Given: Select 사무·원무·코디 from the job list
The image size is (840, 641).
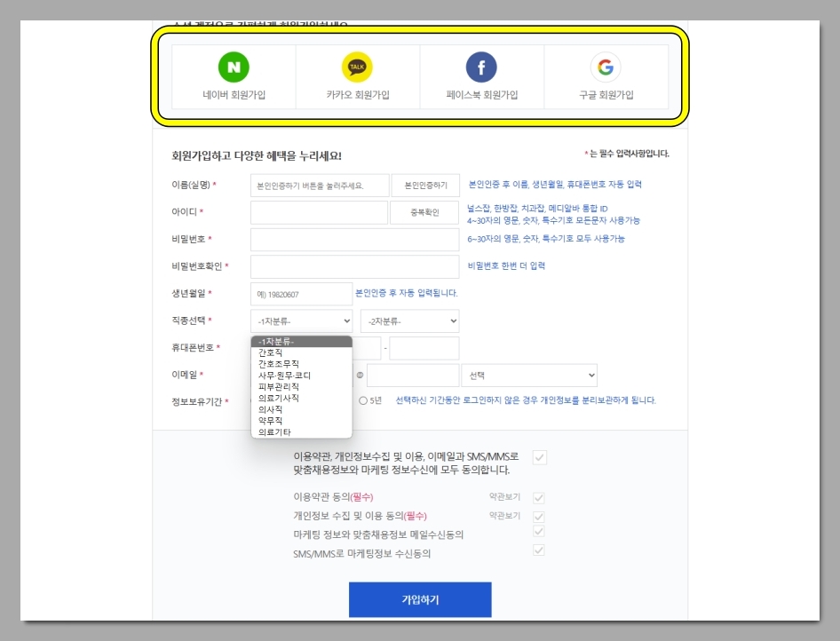Looking at the screenshot, I should click(302, 376).
